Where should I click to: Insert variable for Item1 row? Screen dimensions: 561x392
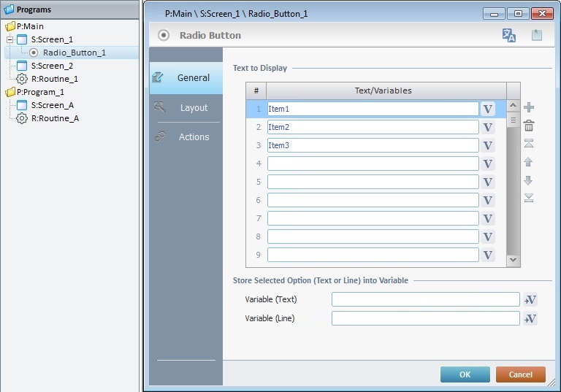click(488, 109)
